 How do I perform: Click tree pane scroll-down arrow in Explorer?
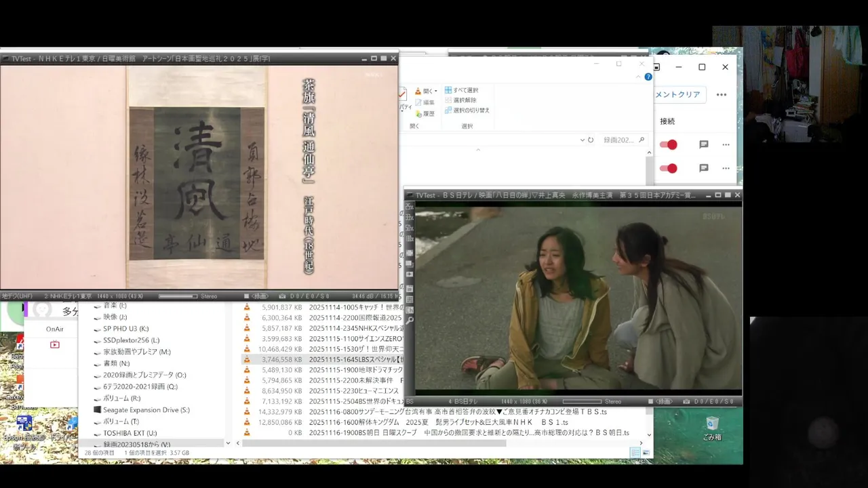[228, 443]
